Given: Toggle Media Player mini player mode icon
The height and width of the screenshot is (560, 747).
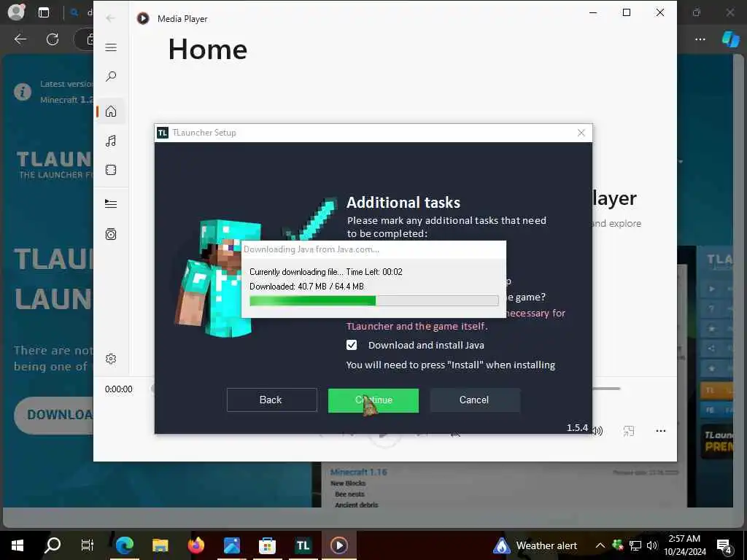Looking at the screenshot, I should click(x=629, y=431).
